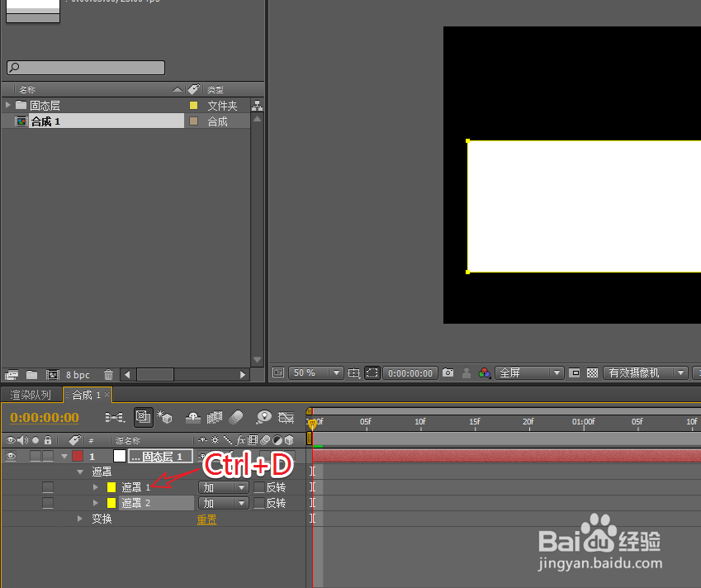Open project flowchart view icon
Viewport: 701px width, 588px height.
[x=257, y=106]
